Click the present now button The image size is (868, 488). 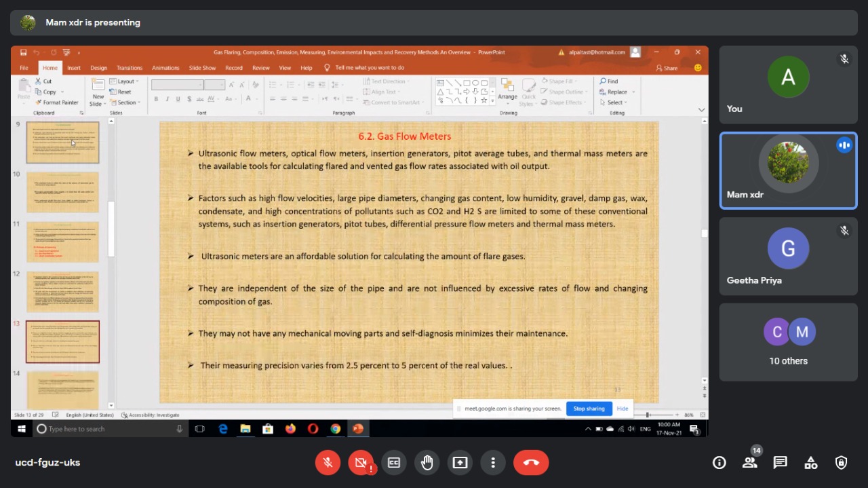click(460, 463)
